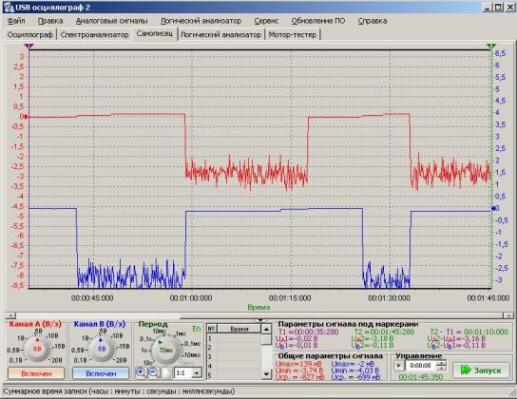Click the Канал A voltage knob
The image size is (517, 399).
click(37, 349)
